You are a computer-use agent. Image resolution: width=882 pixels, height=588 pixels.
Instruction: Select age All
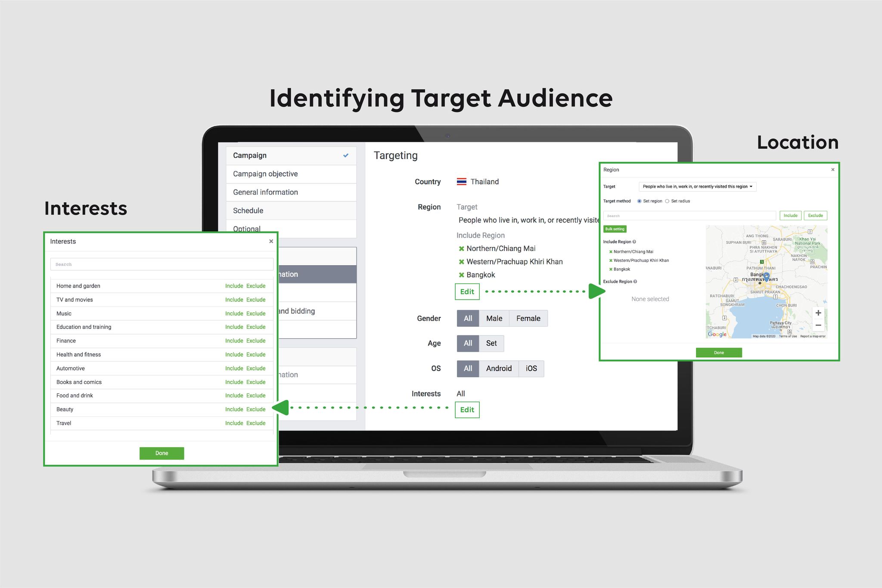click(x=468, y=344)
